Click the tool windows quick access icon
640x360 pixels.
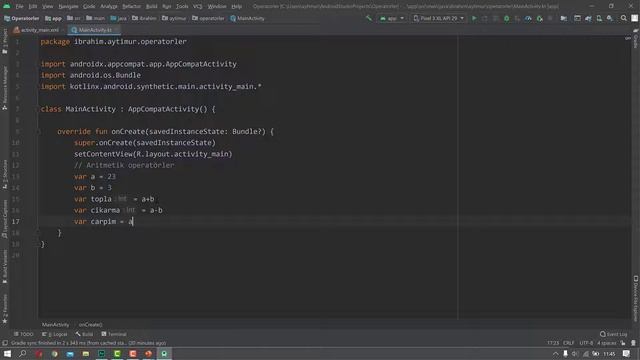[x=5, y=343]
